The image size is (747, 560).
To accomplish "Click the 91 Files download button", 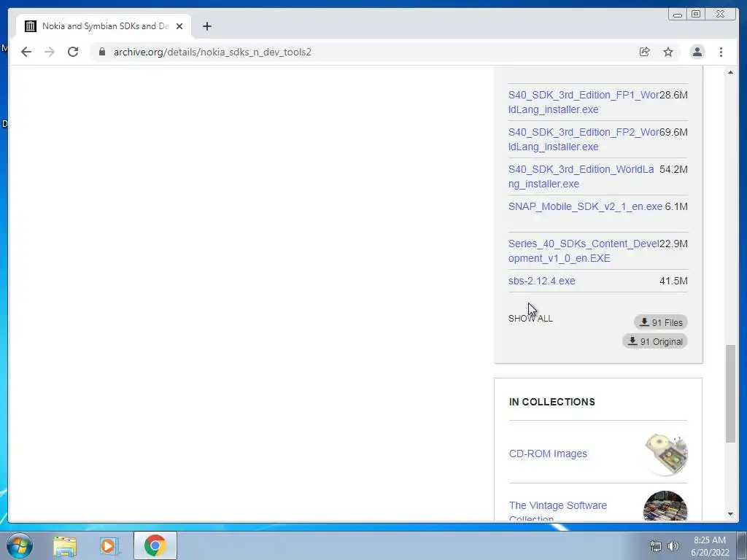I will pos(660,322).
